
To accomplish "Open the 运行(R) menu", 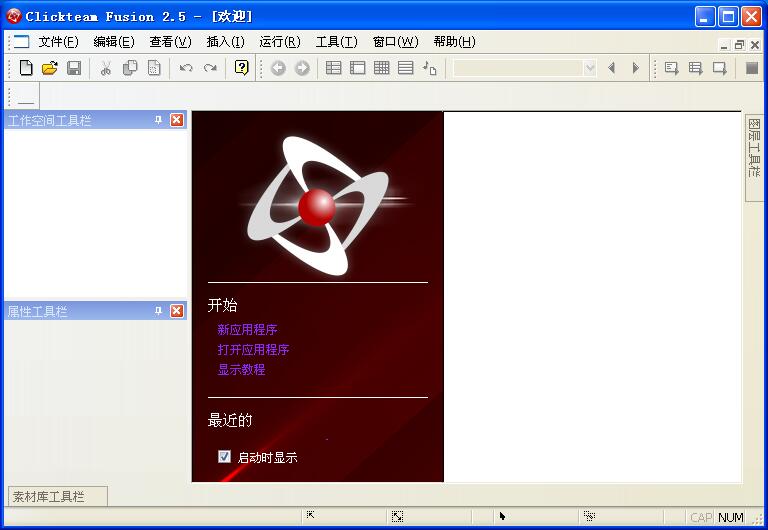I will tap(280, 42).
